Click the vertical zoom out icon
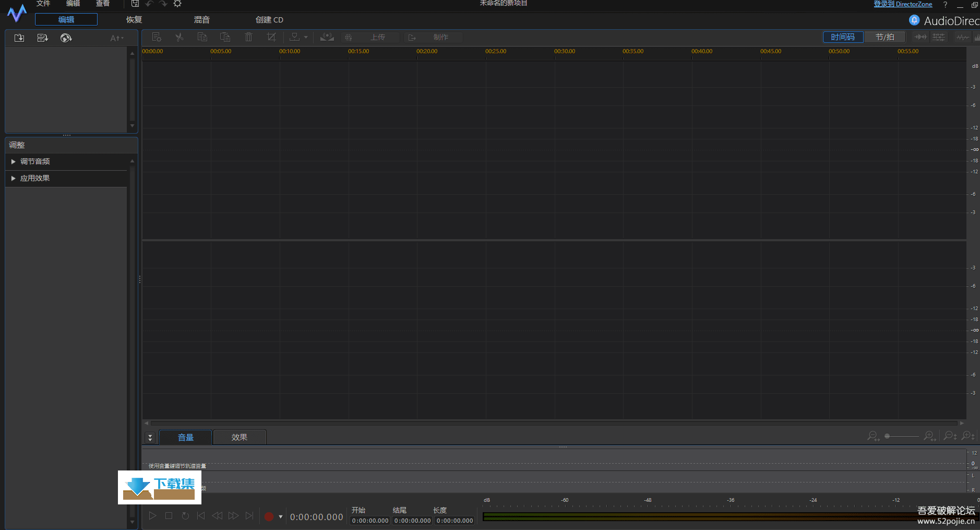Image resolution: width=980 pixels, height=530 pixels. [x=950, y=436]
